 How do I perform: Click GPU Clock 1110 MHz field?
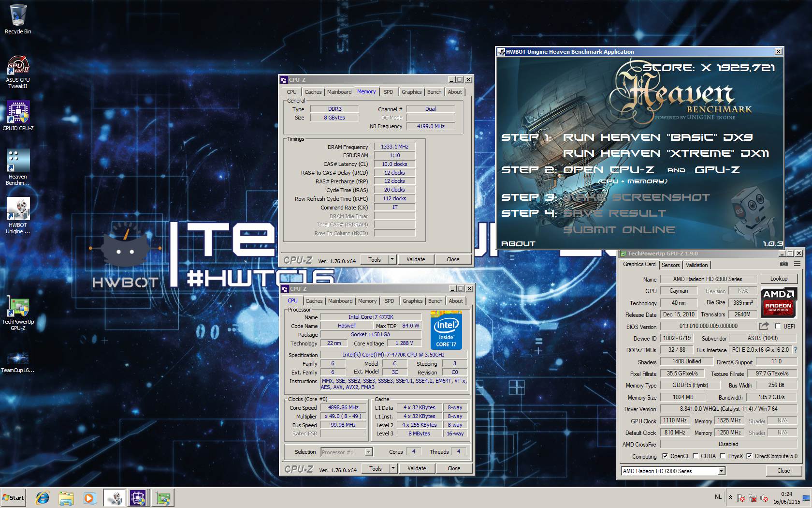pos(675,420)
